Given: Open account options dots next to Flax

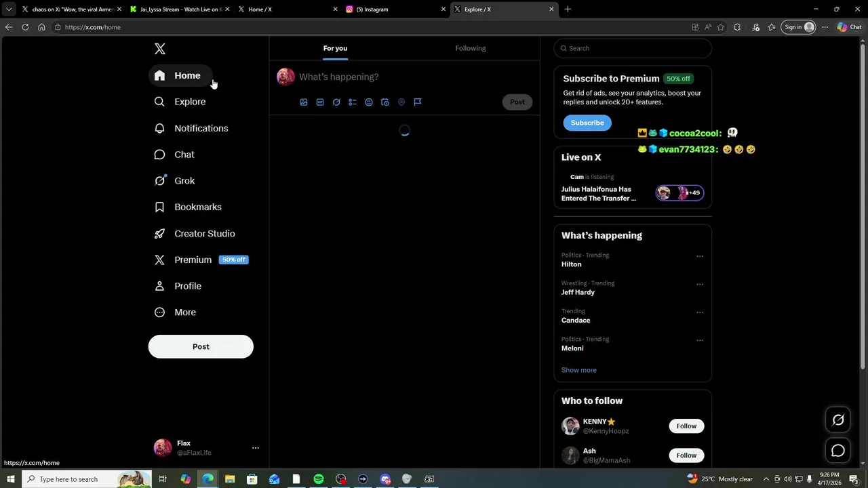Looking at the screenshot, I should (x=256, y=448).
